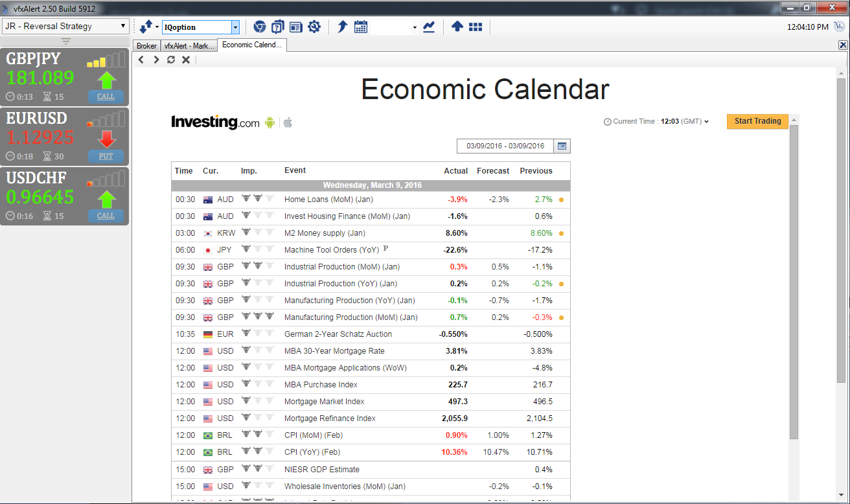Click the date range input field
This screenshot has height=504, width=850.
[x=505, y=146]
